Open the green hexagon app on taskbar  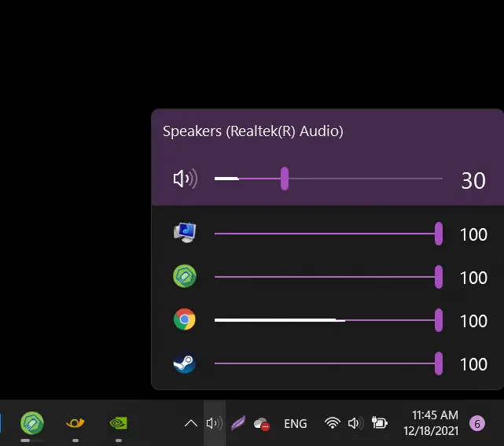click(x=31, y=423)
